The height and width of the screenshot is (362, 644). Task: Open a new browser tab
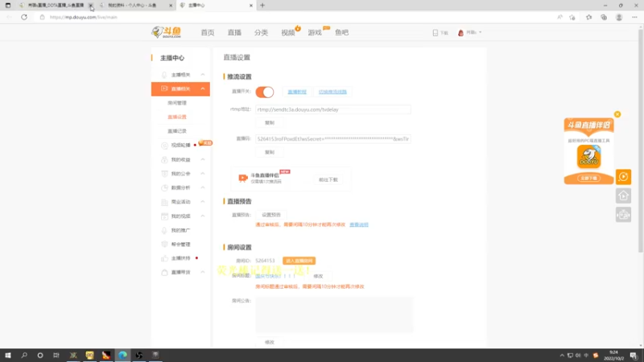click(262, 6)
